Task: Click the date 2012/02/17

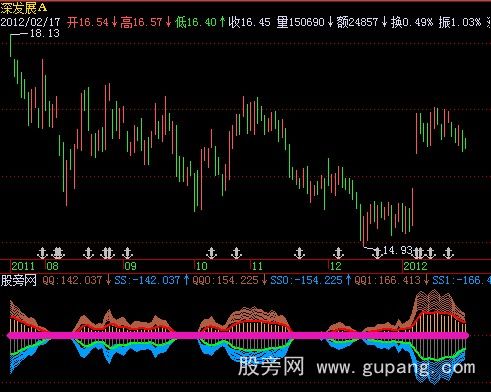Action: (30, 22)
